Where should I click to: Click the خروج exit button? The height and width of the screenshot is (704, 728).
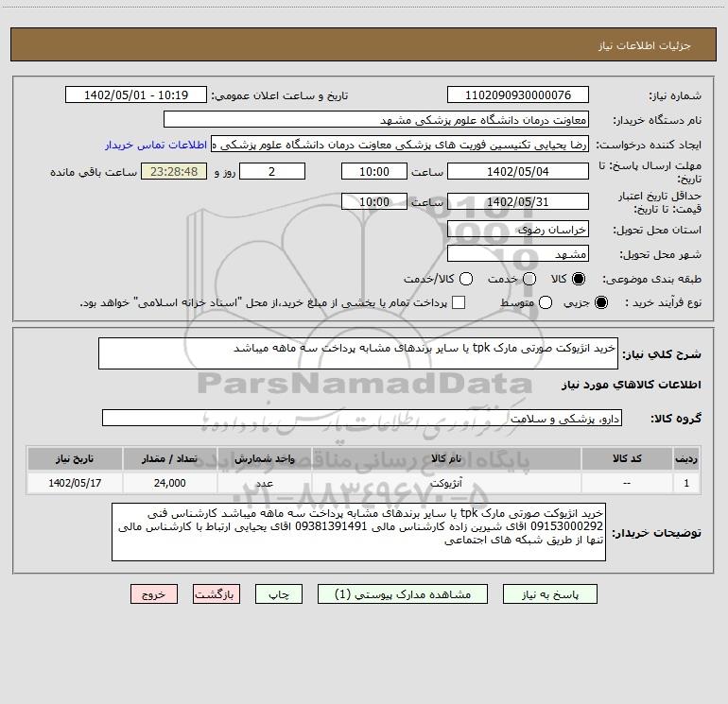(x=154, y=594)
